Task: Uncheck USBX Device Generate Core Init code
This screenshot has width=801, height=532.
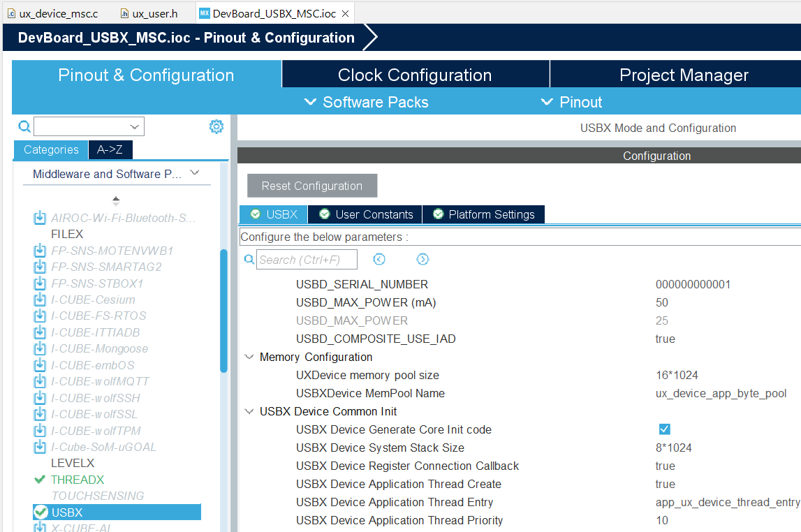Action: [x=664, y=429]
